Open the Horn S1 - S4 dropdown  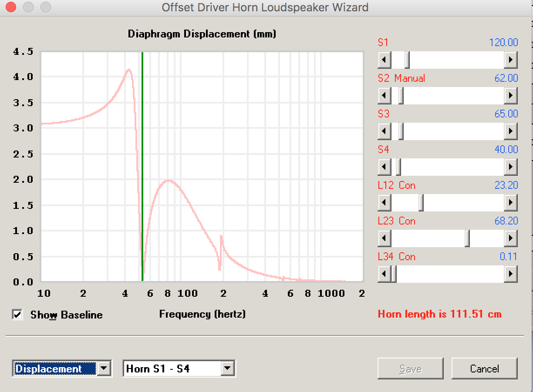(x=227, y=369)
